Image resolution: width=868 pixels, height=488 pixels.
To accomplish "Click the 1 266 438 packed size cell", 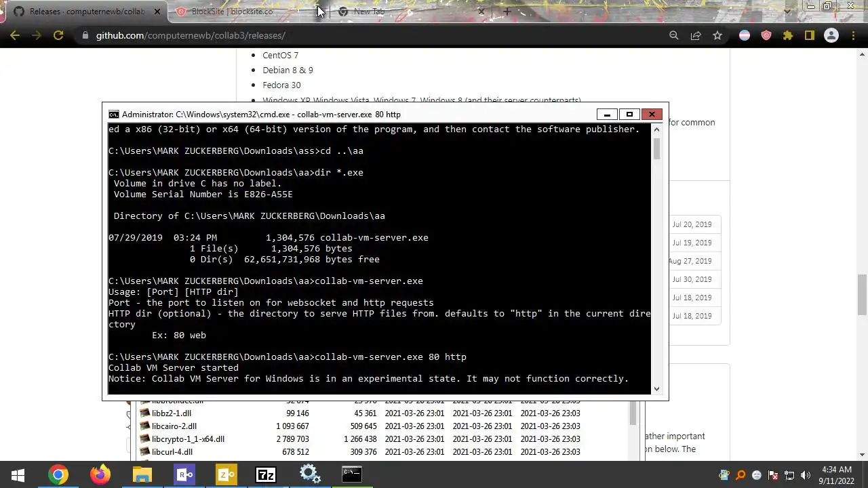I will coord(360,439).
